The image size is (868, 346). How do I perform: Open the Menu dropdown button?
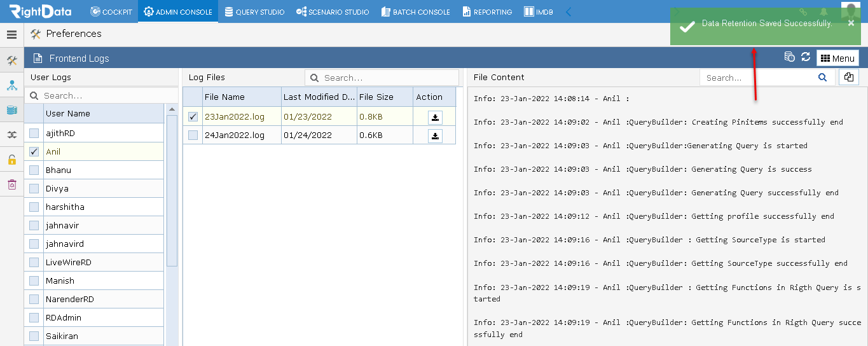tap(837, 59)
